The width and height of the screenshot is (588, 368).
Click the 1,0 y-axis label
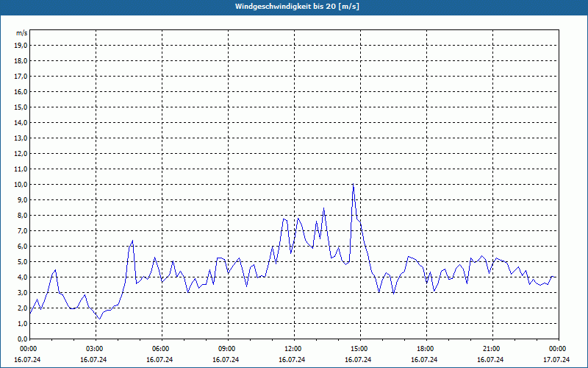[x=23, y=324]
